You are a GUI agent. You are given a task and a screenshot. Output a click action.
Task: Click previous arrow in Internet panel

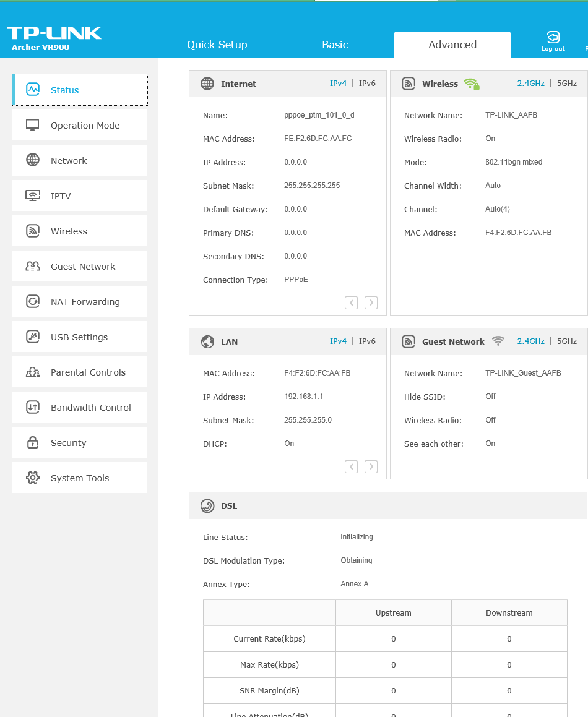pos(351,303)
